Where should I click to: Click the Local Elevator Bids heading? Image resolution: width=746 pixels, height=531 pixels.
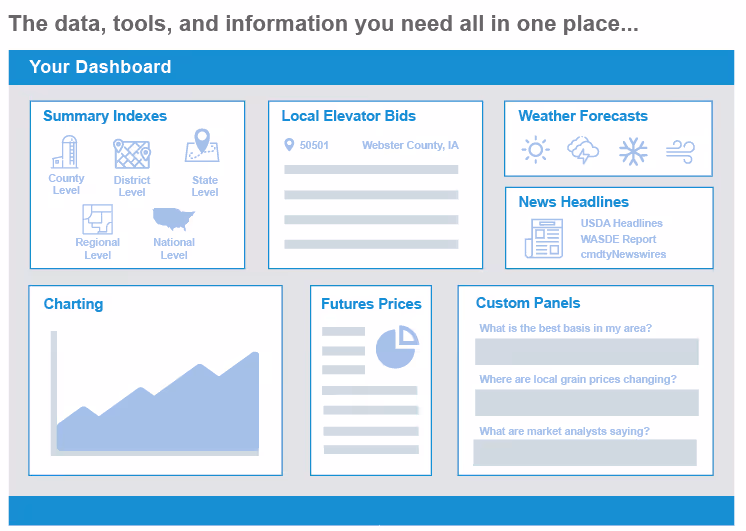tap(348, 116)
